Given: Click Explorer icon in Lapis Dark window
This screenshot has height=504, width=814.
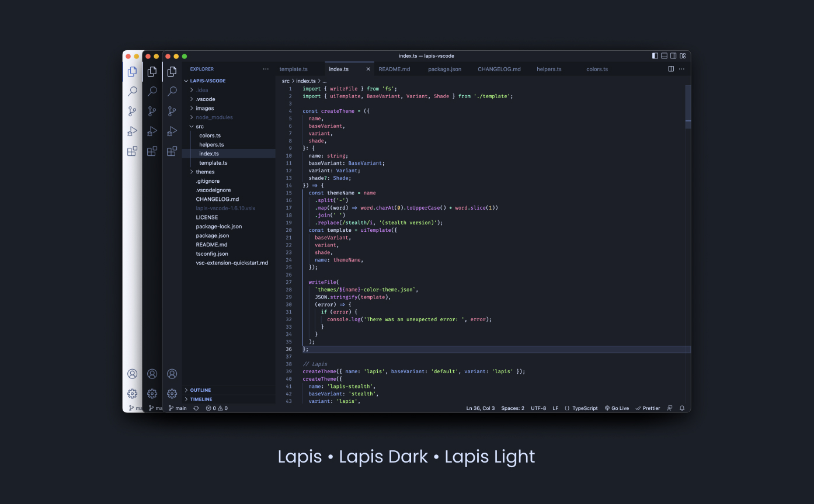Looking at the screenshot, I should point(152,72).
